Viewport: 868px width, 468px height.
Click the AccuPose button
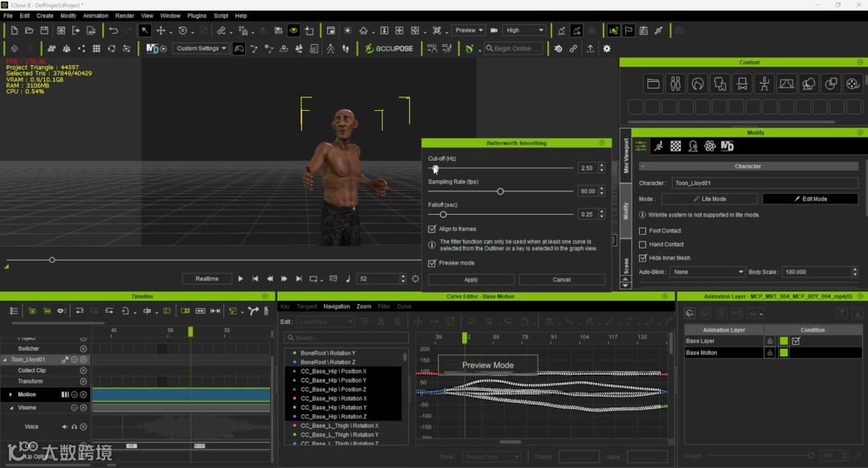point(389,49)
